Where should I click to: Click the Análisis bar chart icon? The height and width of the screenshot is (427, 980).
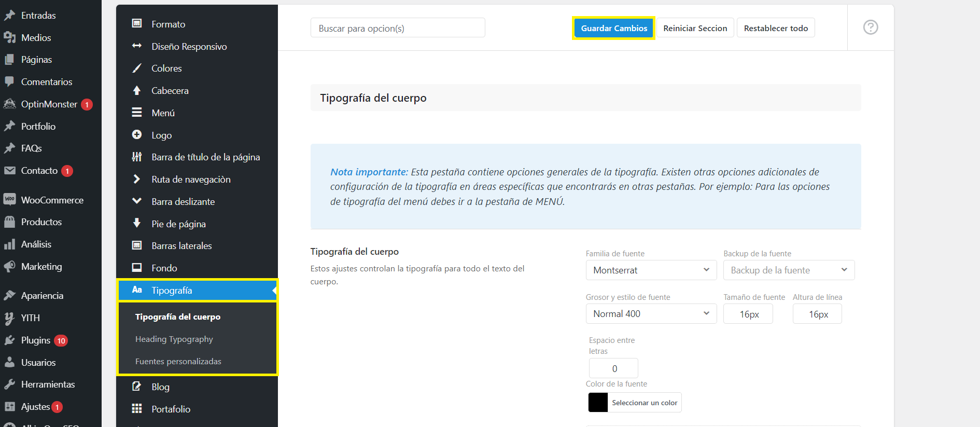tap(9, 244)
